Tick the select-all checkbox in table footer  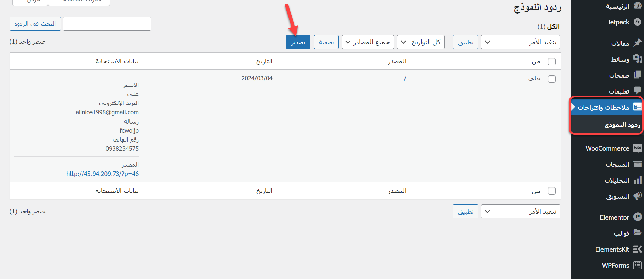(x=552, y=191)
